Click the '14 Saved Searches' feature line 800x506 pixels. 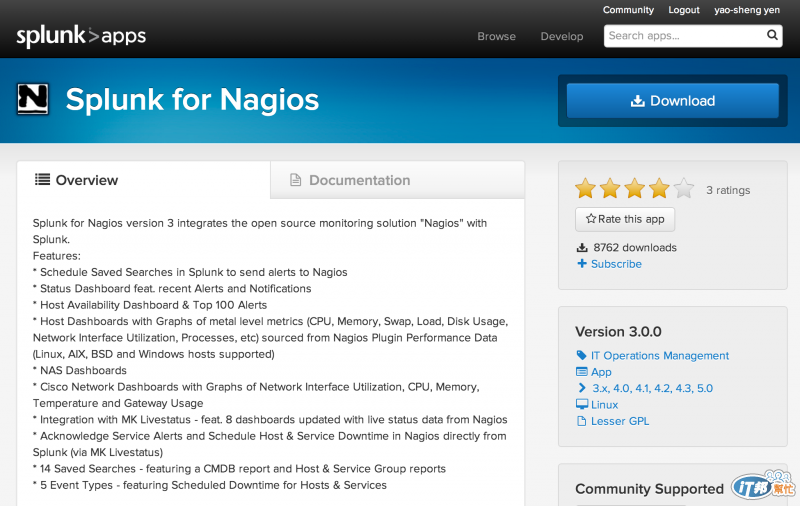239,469
